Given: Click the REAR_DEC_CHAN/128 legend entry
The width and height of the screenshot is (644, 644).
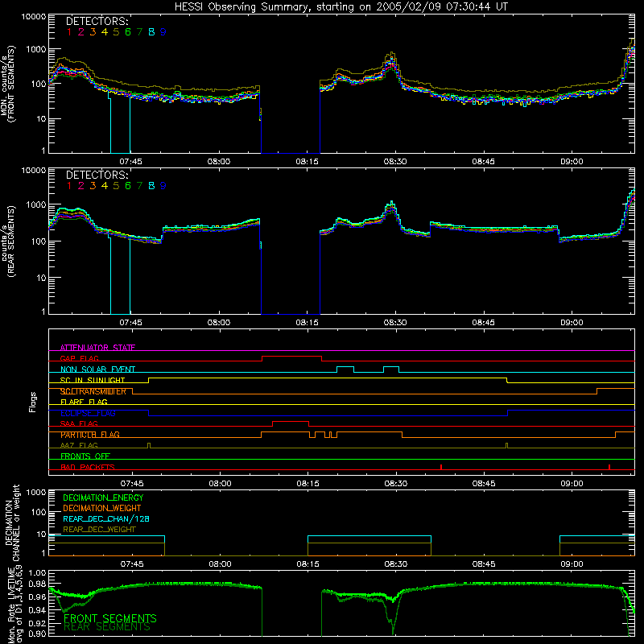Looking at the screenshot, I should (x=106, y=519).
